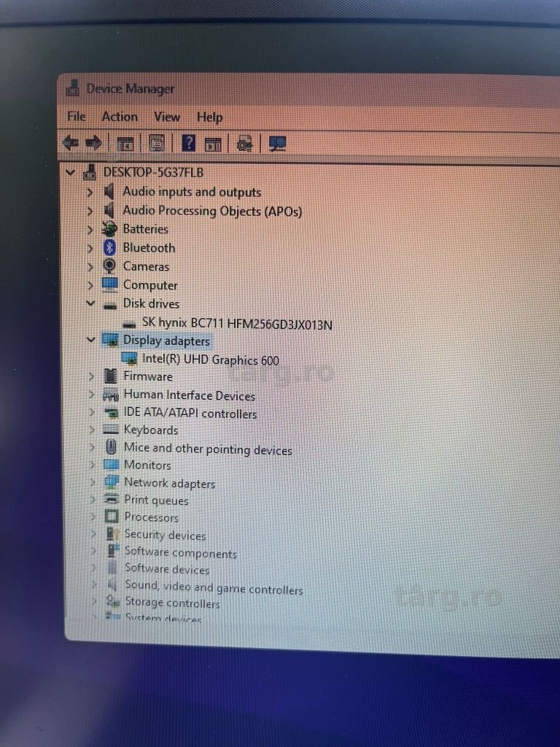Viewport: 560px width, 747px height.
Task: Select Sound, video and game controllers label
Action: click(214, 587)
